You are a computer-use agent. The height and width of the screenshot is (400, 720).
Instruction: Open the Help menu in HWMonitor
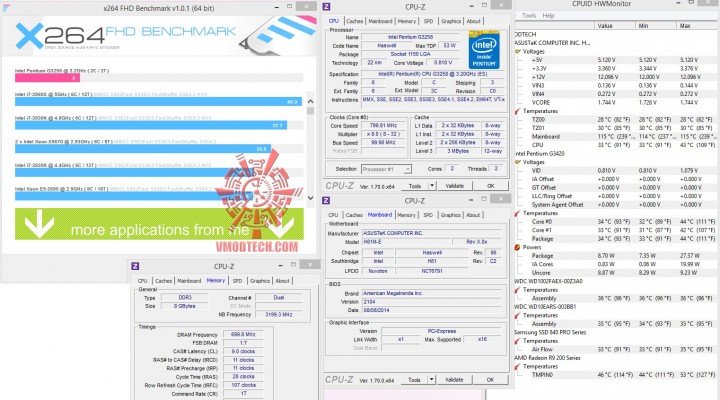(548, 16)
